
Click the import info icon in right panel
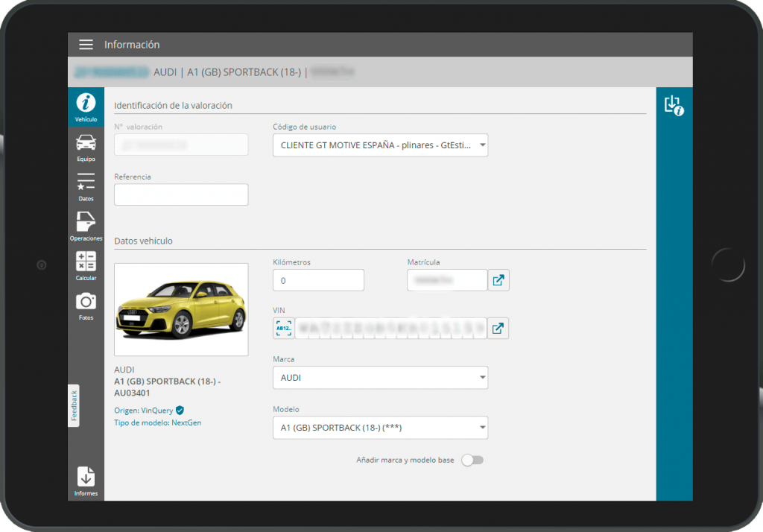click(674, 105)
